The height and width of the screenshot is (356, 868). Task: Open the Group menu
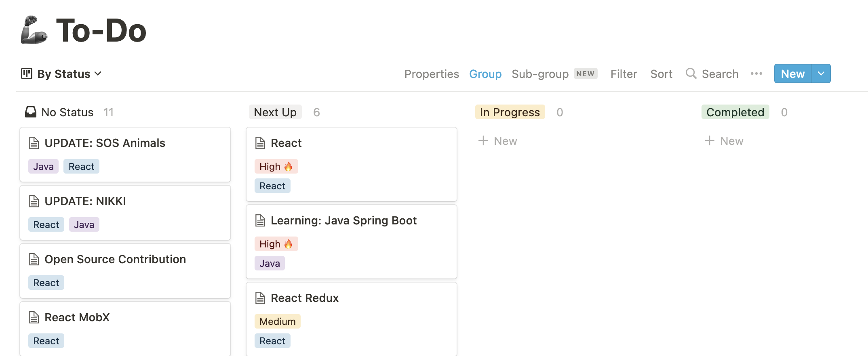point(485,74)
